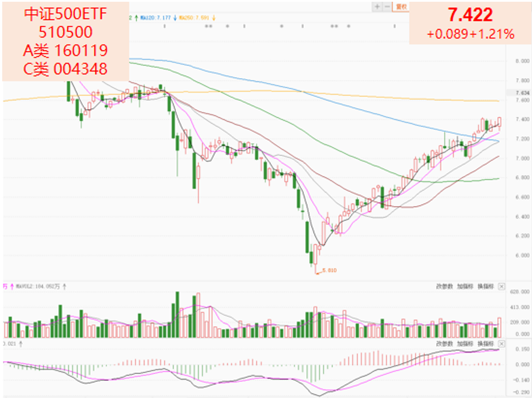Open the 复权 price adjustment option
Screen dimensions: 532x398
coord(401,7)
